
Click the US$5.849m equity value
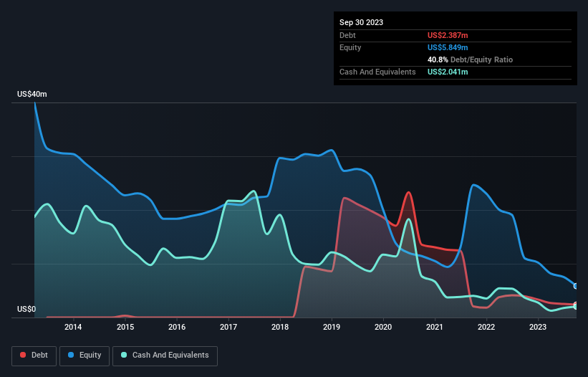[448, 47]
